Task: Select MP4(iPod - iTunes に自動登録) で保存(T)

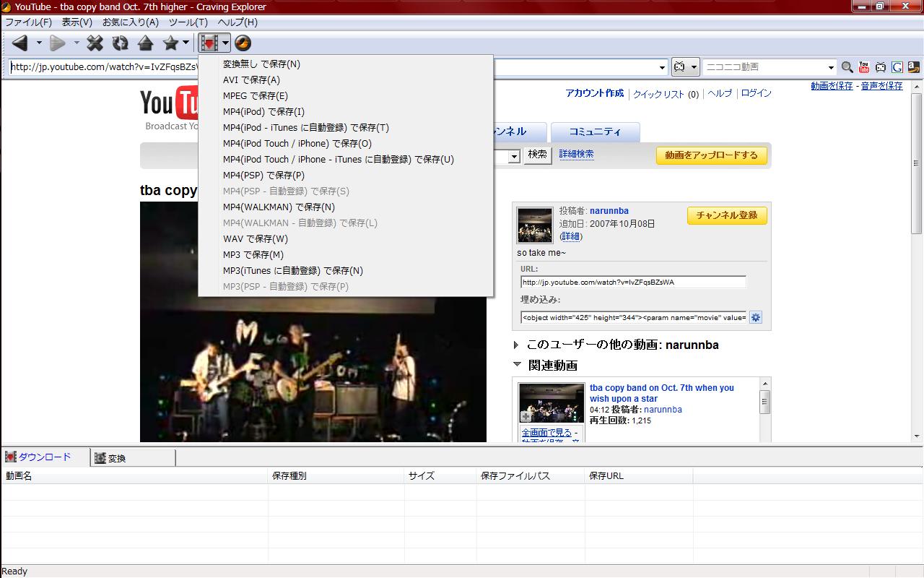Action: pos(346,128)
